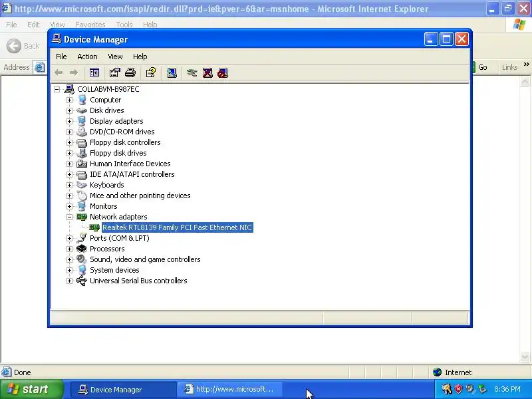Click the keys icon in system tray
This screenshot has width=532, height=399.
[x=446, y=389]
